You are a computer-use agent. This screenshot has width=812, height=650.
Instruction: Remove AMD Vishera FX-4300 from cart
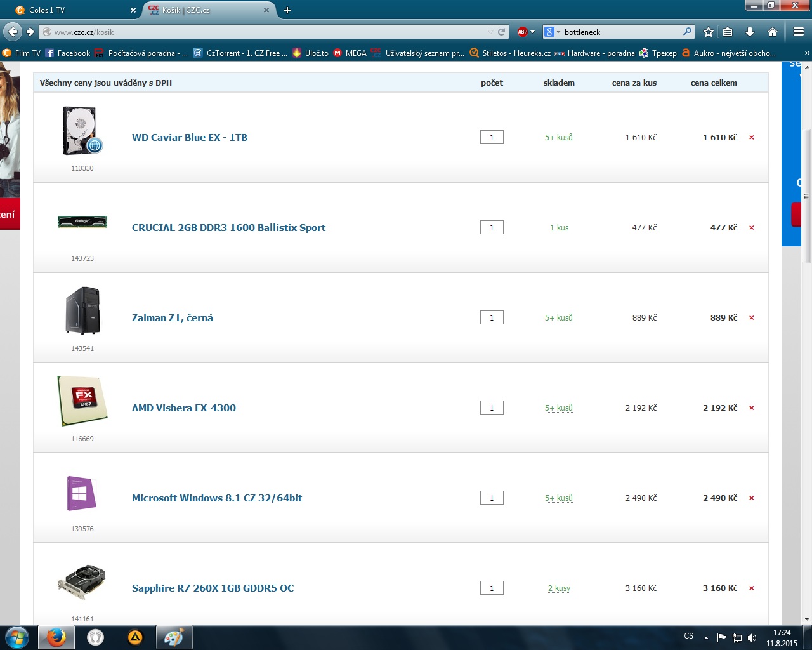pos(752,408)
